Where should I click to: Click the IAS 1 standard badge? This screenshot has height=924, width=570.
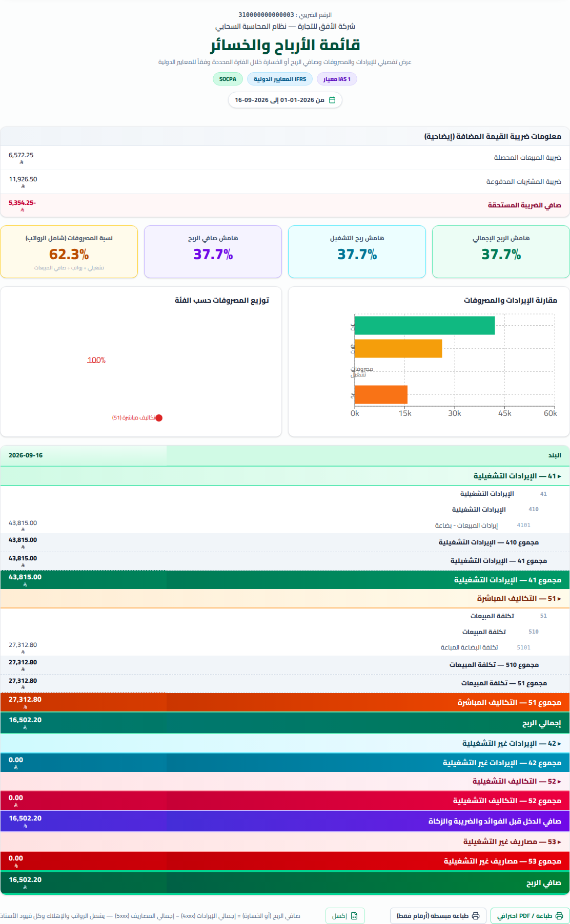point(337,79)
